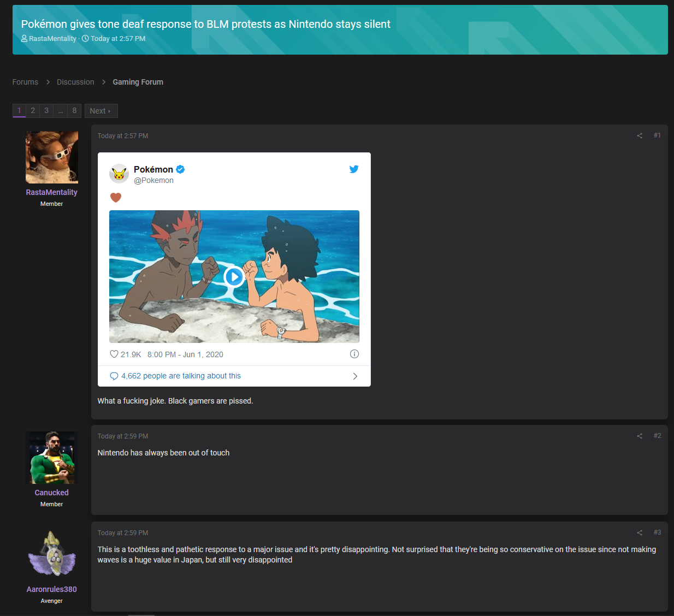Click Canucked's post timestamp 2:59 PM
The width and height of the screenshot is (674, 616).
[123, 436]
